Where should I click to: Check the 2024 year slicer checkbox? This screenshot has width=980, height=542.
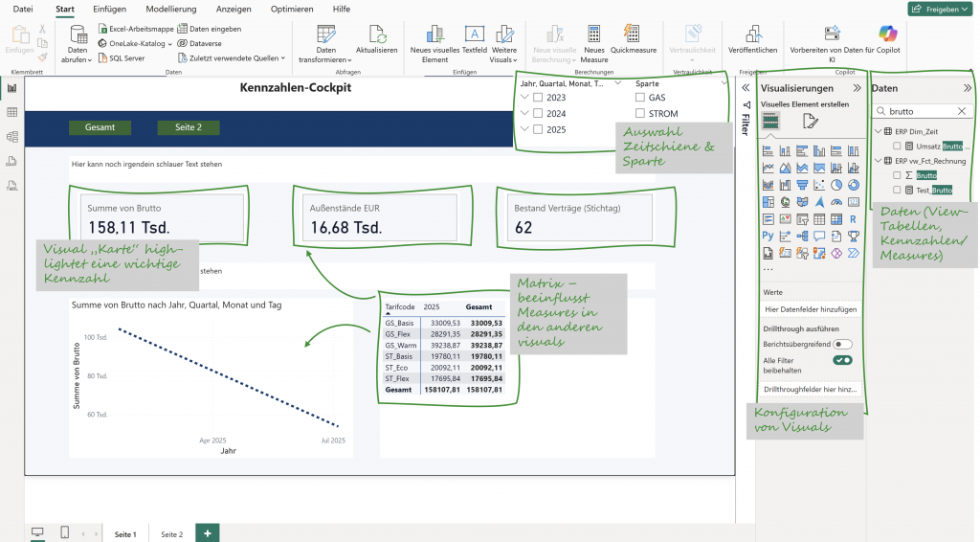pyautogui.click(x=538, y=113)
